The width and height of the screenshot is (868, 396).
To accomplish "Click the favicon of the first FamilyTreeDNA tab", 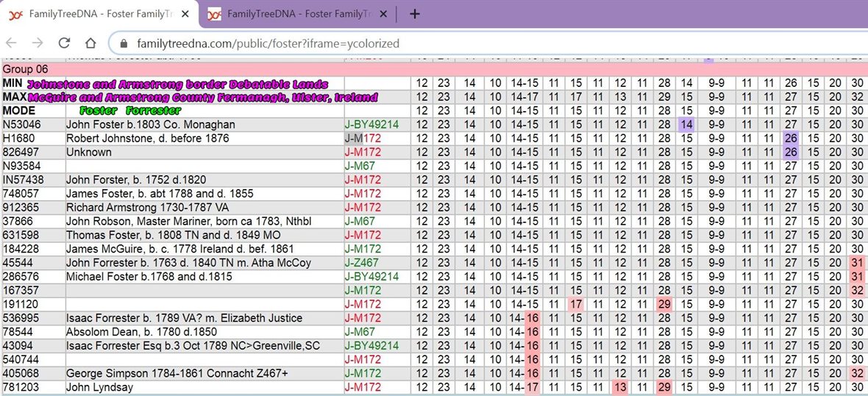I will (15, 15).
